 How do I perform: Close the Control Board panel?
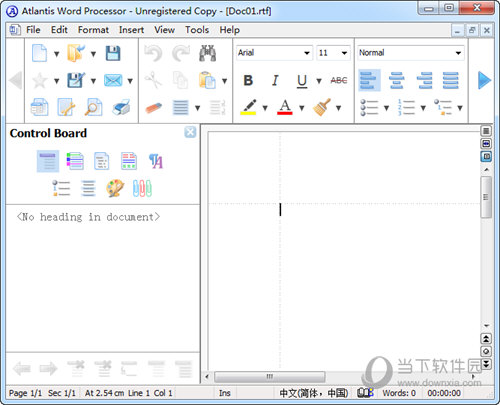coord(190,132)
